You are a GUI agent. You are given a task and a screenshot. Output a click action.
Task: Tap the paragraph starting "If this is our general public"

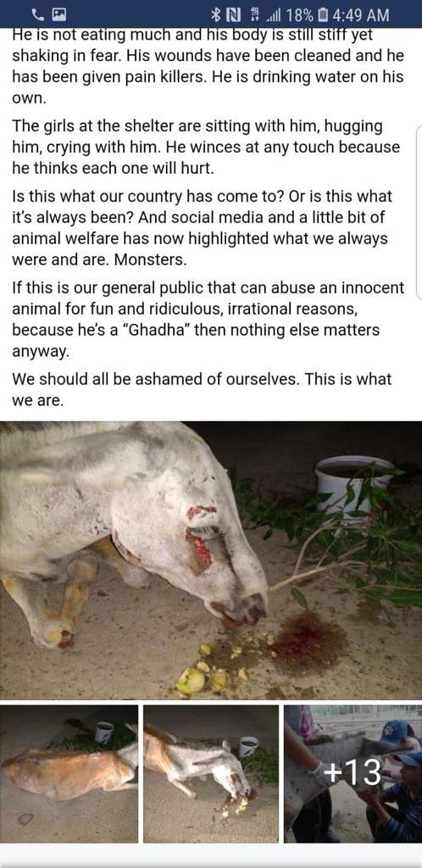(x=208, y=320)
